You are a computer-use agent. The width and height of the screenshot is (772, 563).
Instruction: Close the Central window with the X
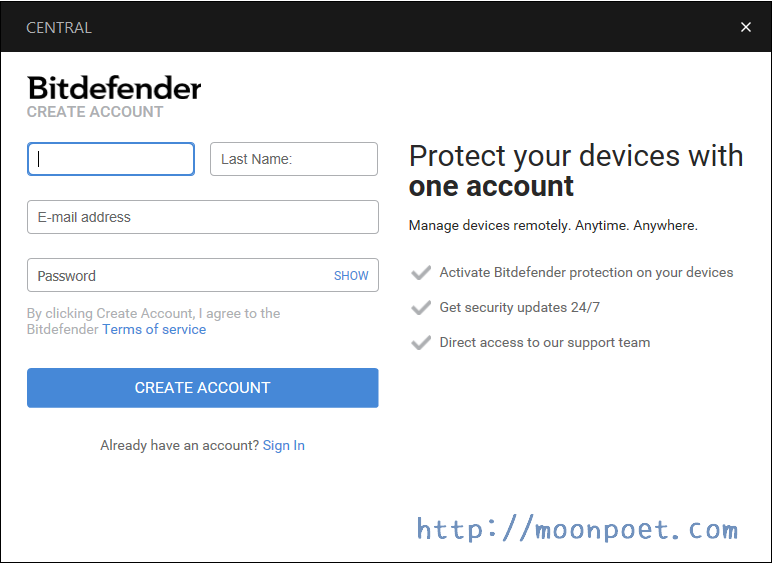(745, 27)
